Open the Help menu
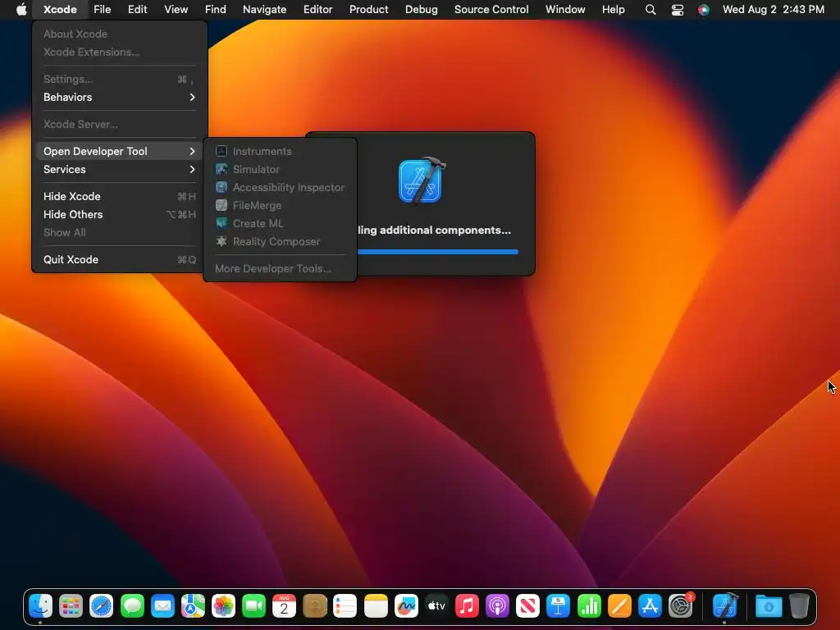 pos(613,10)
